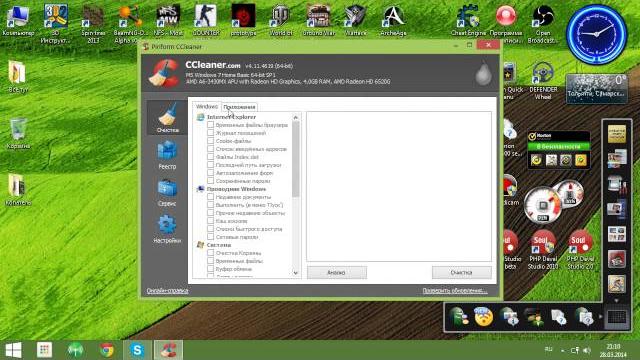Click down arrow at gadget sidebar bottom

click(616, 300)
